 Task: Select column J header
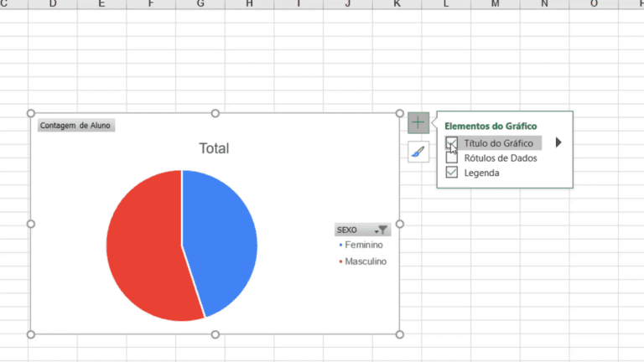tap(348, 4)
